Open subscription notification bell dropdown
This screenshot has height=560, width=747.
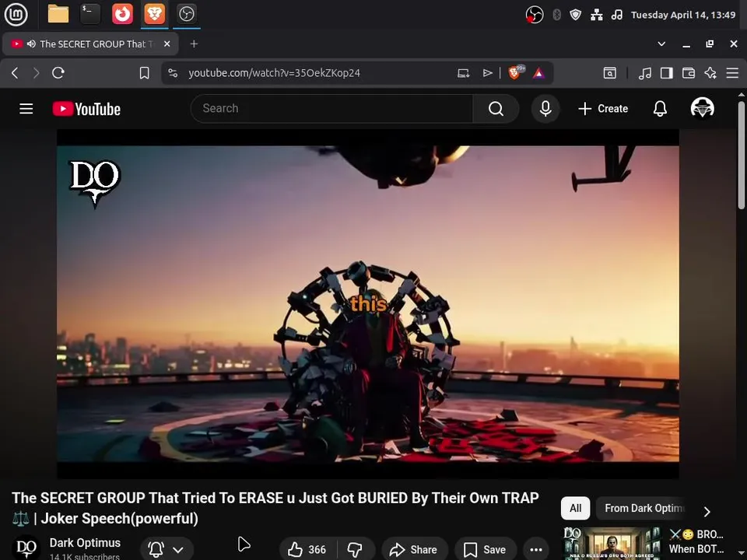click(167, 550)
